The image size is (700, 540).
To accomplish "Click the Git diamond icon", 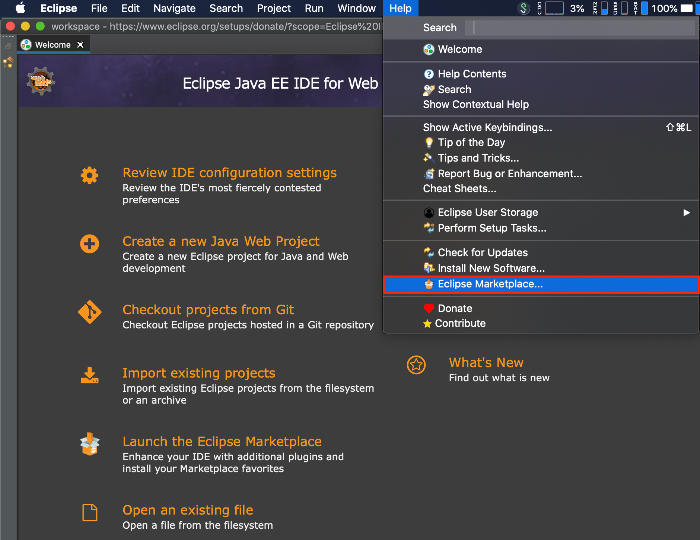I will click(x=89, y=312).
